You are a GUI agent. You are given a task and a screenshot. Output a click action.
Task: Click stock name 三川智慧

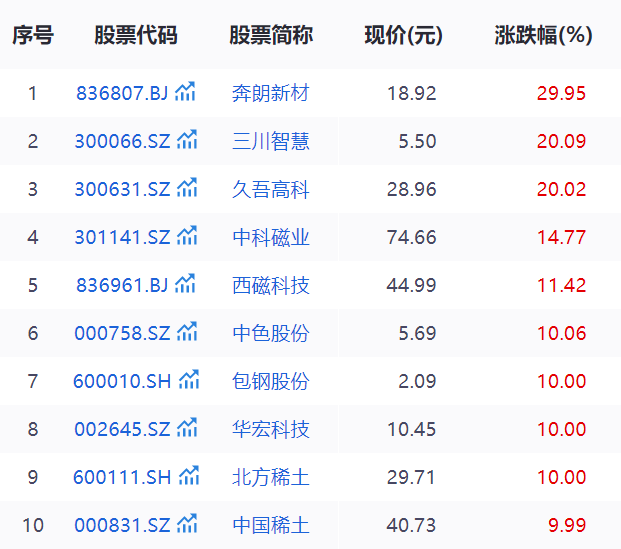[x=270, y=142]
